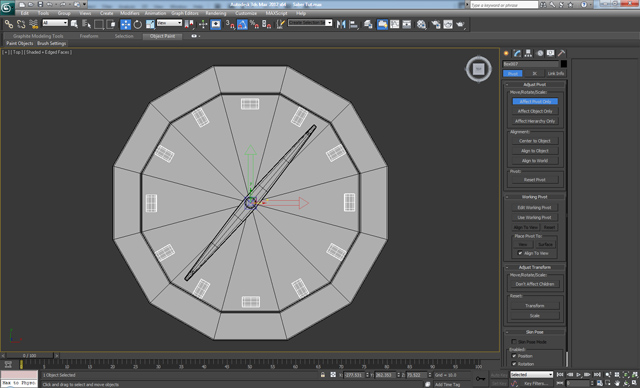Select the Select and Move tool
This screenshot has width=640, height=388.
(x=125, y=24)
